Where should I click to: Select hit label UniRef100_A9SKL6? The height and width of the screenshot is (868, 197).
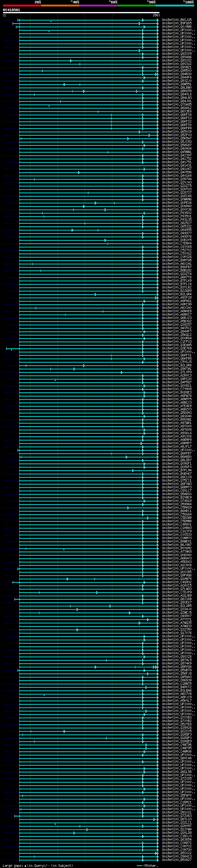177,433
